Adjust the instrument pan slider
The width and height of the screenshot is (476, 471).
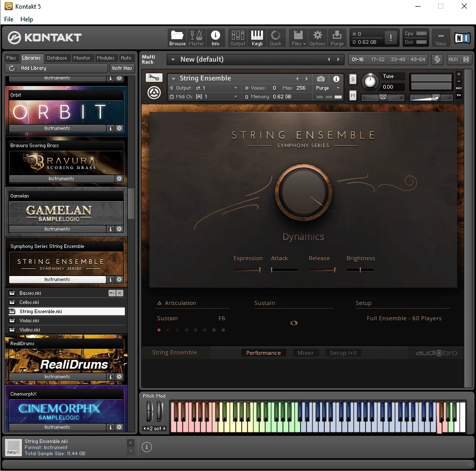383,98
